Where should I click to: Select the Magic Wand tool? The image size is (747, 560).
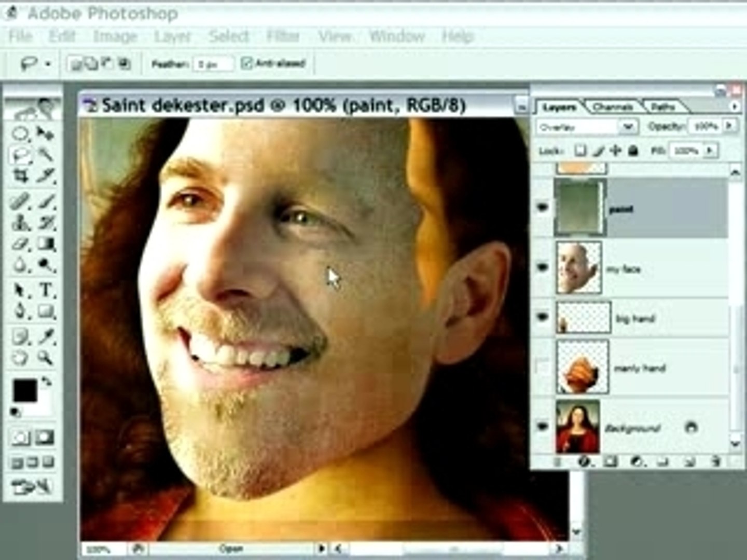pos(46,155)
